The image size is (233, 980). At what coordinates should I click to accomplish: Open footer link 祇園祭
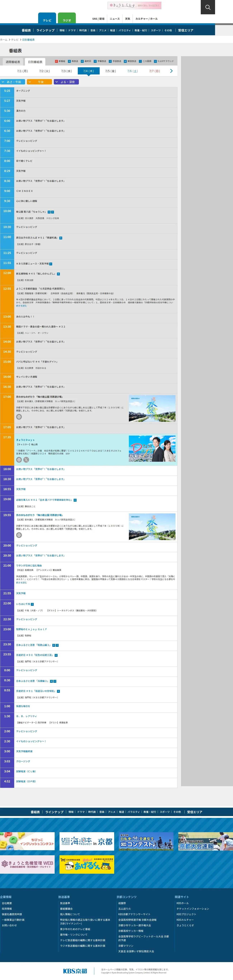122,903
